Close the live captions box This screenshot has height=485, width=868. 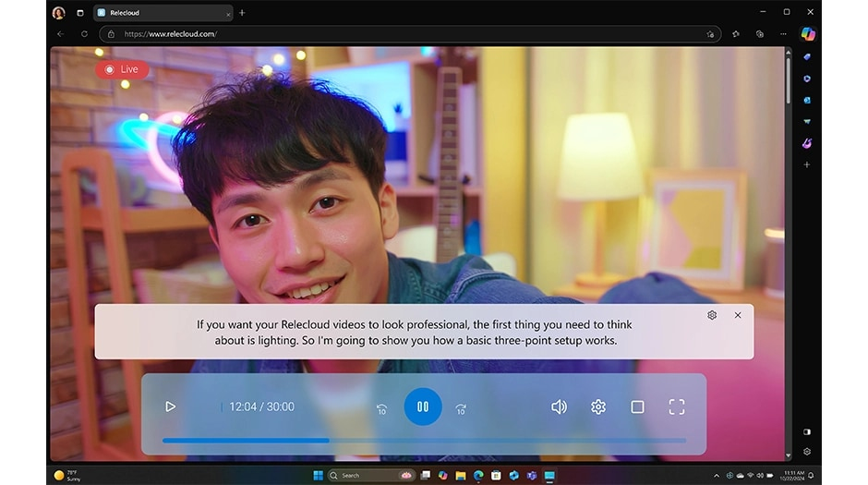[x=738, y=315]
